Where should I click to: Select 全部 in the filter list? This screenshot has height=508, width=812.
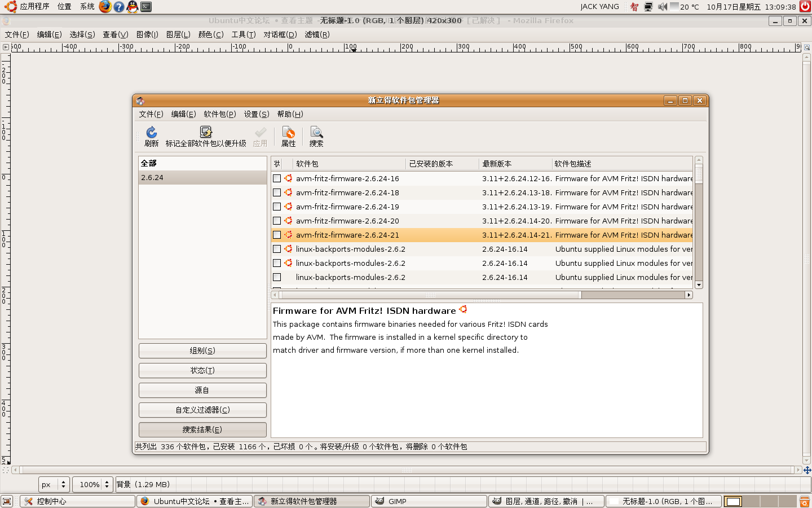pyautogui.click(x=202, y=163)
